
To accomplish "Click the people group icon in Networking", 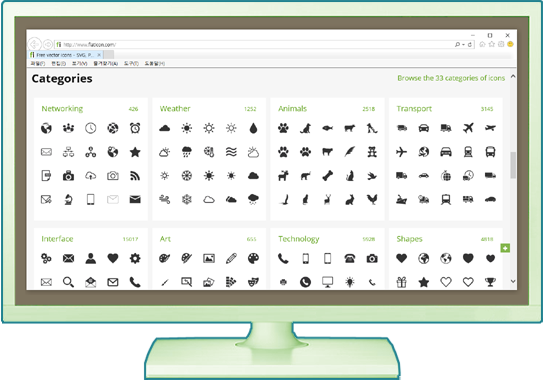I will point(68,128).
